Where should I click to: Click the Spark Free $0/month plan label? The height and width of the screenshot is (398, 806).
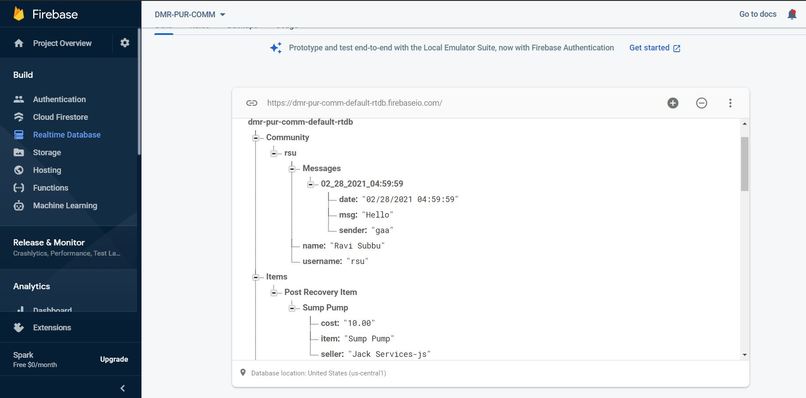pos(35,359)
